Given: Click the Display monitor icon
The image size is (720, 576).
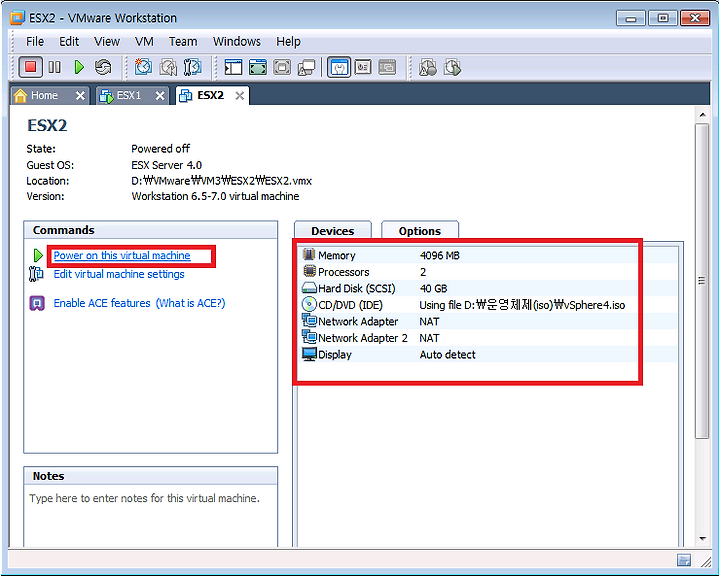Looking at the screenshot, I should tap(309, 354).
